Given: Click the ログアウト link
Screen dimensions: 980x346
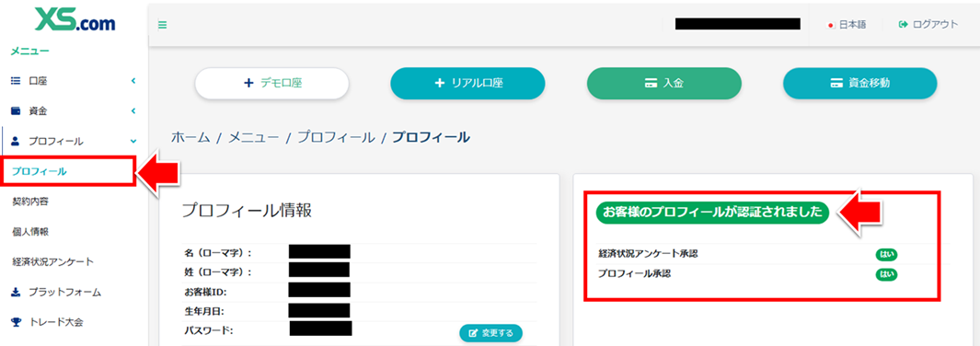Looking at the screenshot, I should coord(928,25).
